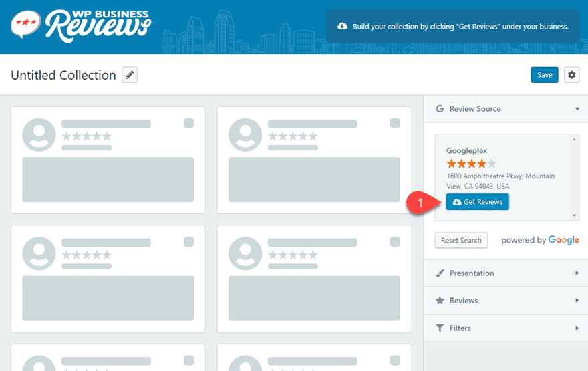This screenshot has width=588, height=371.
Task: Click the Google G Review Source icon
Action: [440, 109]
